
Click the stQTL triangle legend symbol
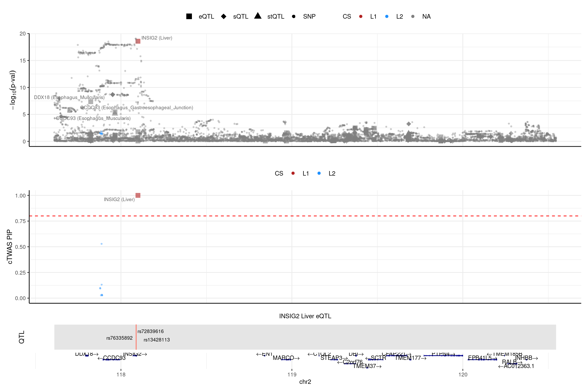(x=258, y=16)
